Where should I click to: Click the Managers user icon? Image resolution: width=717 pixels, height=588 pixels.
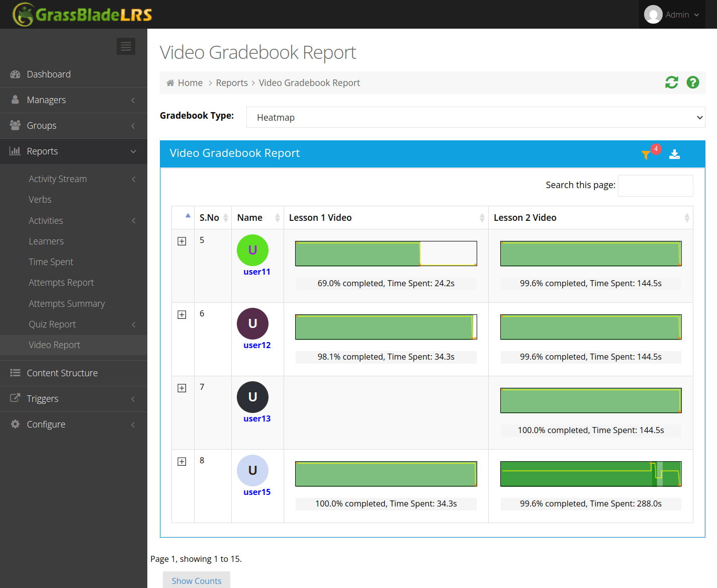pos(15,100)
